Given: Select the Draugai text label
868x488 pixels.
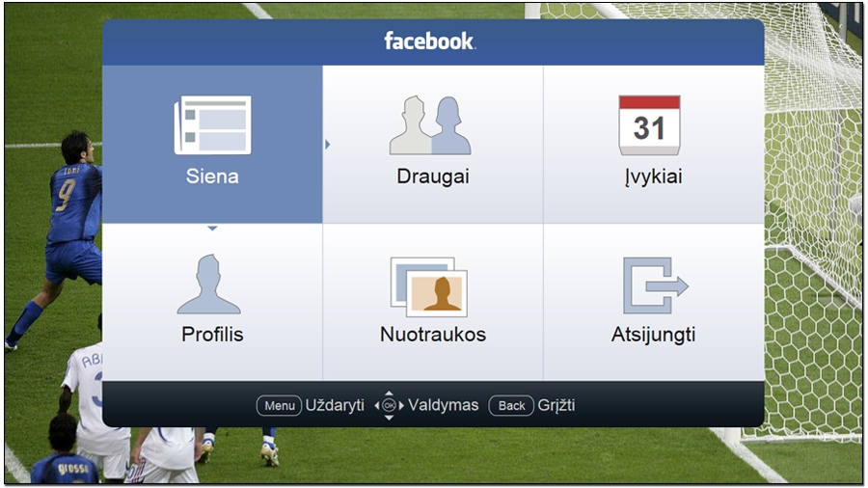Looking at the screenshot, I should (433, 176).
